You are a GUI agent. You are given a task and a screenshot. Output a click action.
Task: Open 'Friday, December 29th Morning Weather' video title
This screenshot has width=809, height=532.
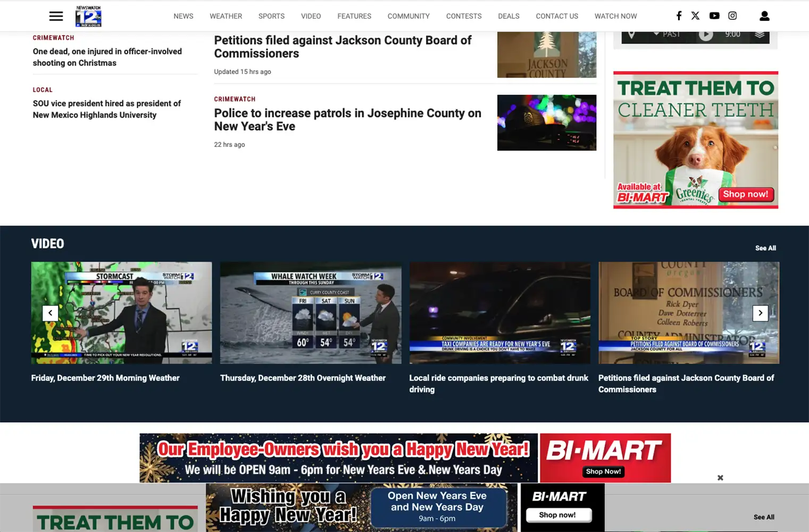pyautogui.click(x=105, y=378)
